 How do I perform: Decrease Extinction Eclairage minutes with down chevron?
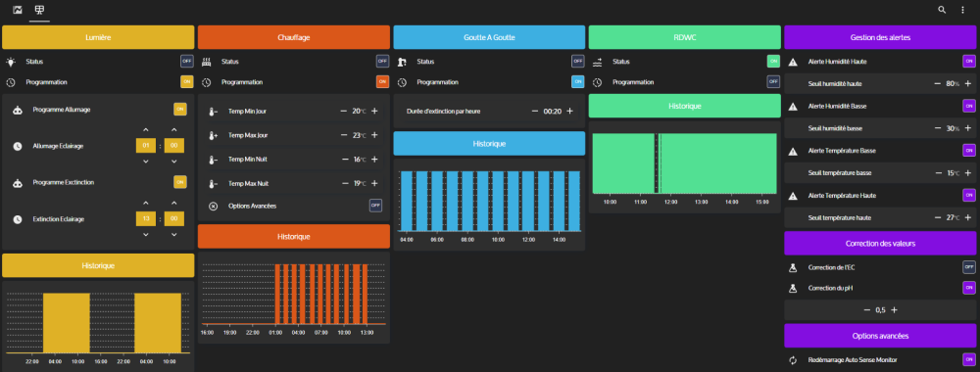pyautogui.click(x=173, y=235)
